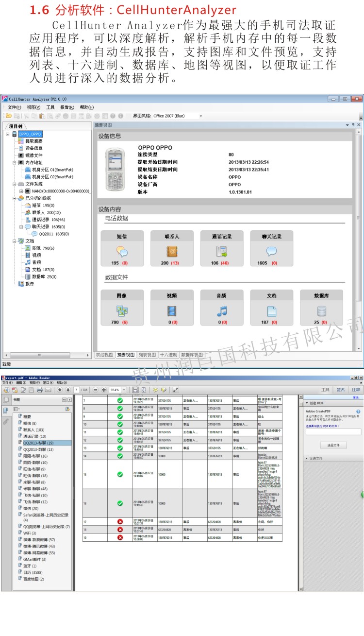The width and height of the screenshot is (364, 636).
Task: Click the read mode icon in Reader toolbar
Action: coord(175,390)
